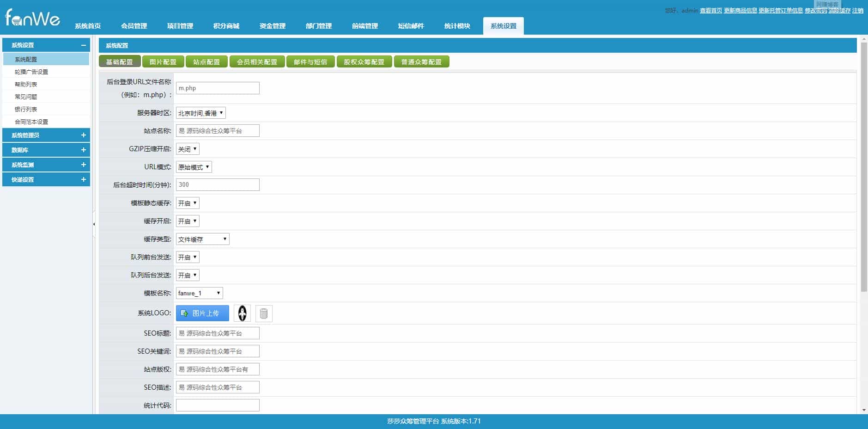Viewport: 868px width, 429px height.
Task: Open the 系统LOGO preview thumbnail
Action: coord(243,313)
